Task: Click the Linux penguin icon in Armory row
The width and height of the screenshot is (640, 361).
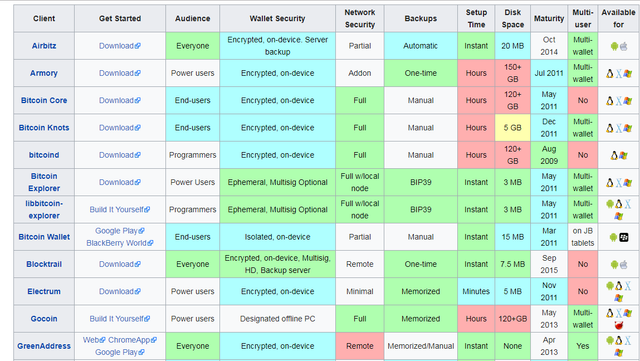Action: coord(610,74)
